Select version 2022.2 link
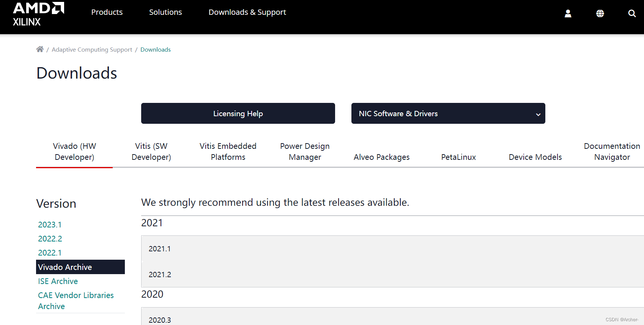 (x=50, y=239)
